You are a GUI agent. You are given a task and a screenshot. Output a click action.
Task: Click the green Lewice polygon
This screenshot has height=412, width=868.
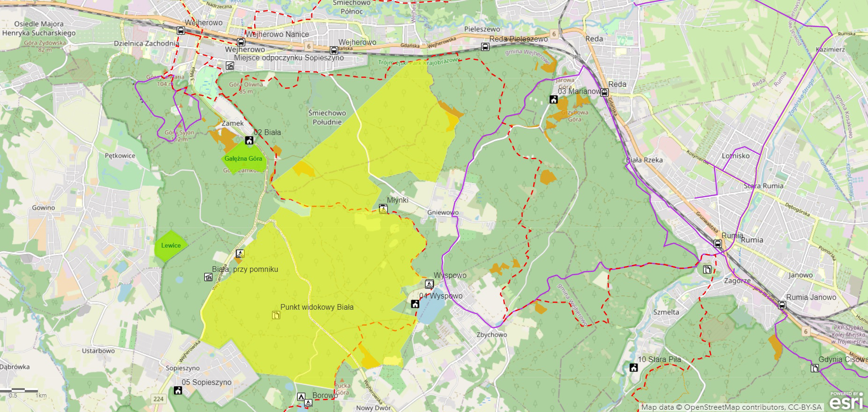(171, 245)
